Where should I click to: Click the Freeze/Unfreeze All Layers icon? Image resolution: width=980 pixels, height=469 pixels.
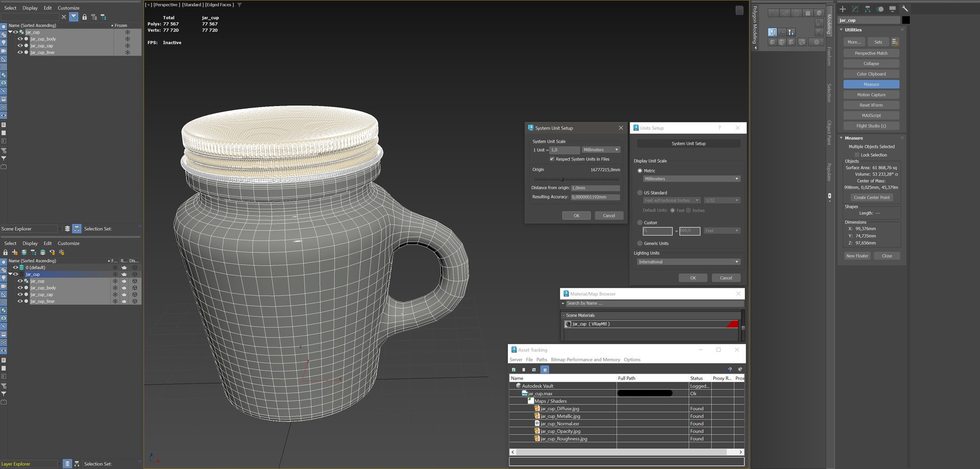pyautogui.click(x=62, y=252)
